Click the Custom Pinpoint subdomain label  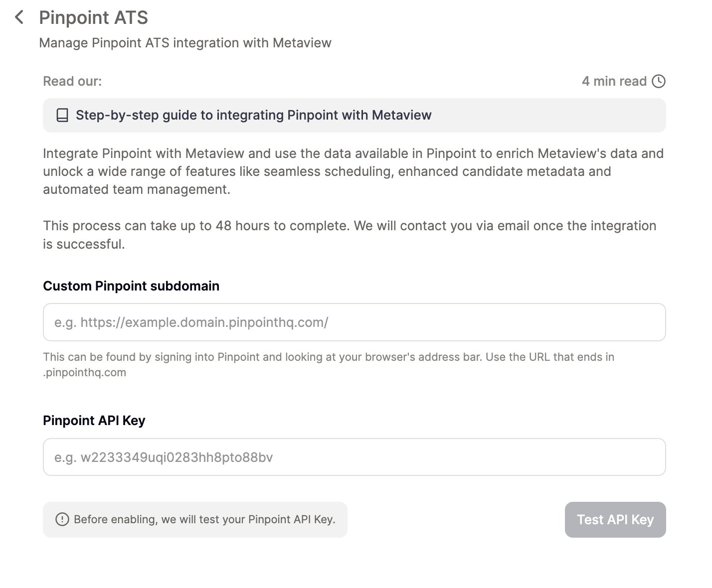[131, 286]
